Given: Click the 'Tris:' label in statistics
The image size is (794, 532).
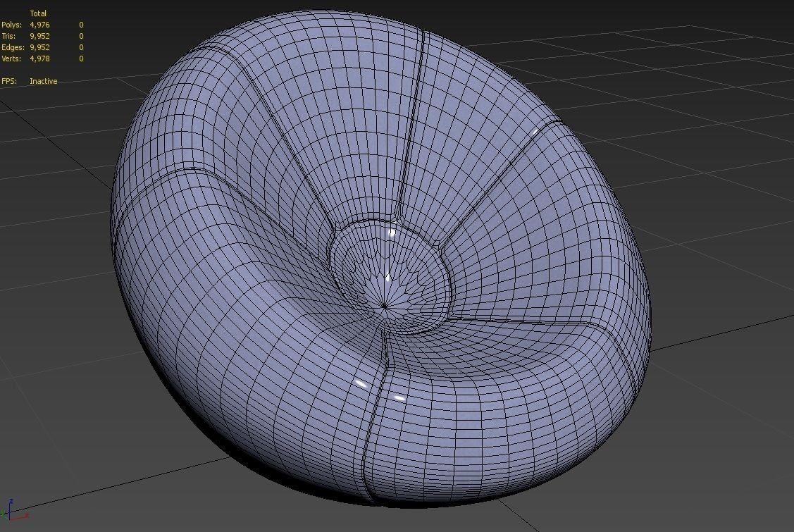Looking at the screenshot, I should 8,36.
